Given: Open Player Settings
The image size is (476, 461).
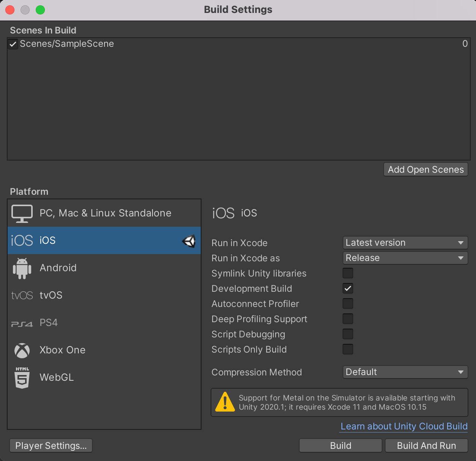Looking at the screenshot, I should [x=51, y=446].
